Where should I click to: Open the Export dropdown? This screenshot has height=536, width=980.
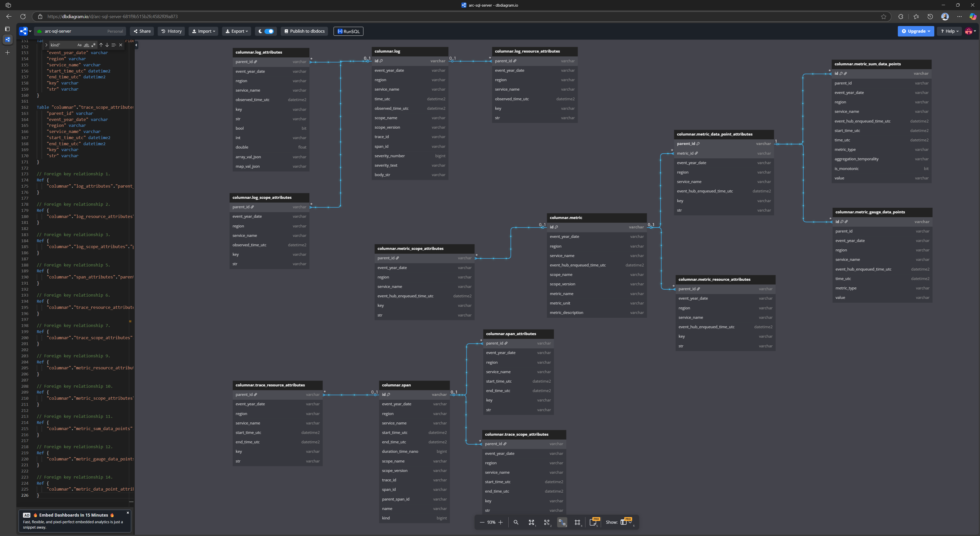tap(237, 31)
